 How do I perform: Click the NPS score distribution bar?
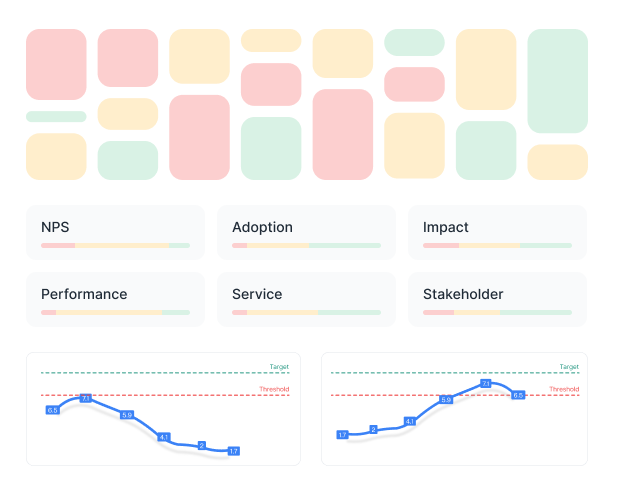click(115, 245)
